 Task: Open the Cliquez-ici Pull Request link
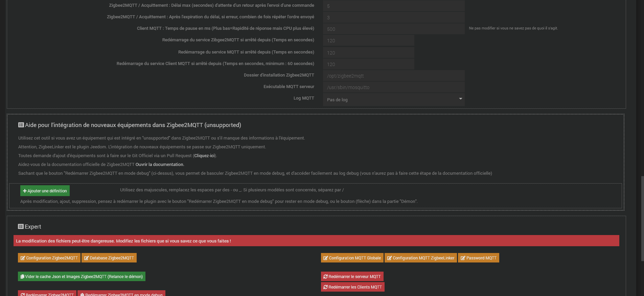point(204,156)
